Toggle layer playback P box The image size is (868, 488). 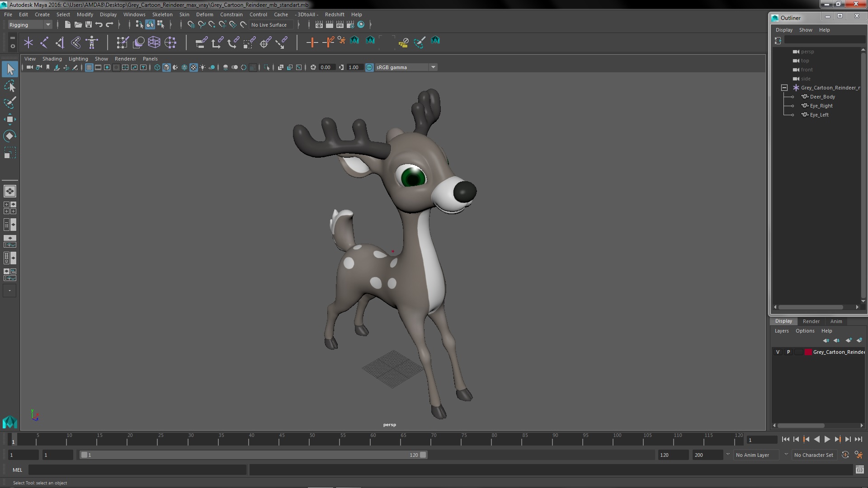(788, 352)
